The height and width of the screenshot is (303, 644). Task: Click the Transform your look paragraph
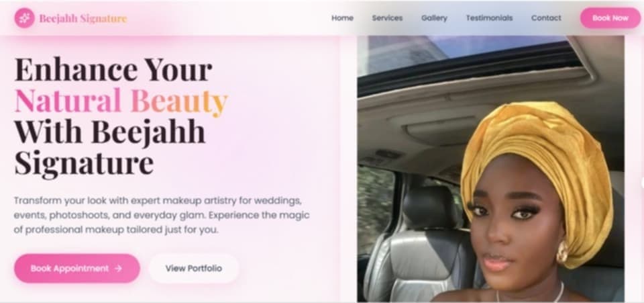click(x=162, y=216)
